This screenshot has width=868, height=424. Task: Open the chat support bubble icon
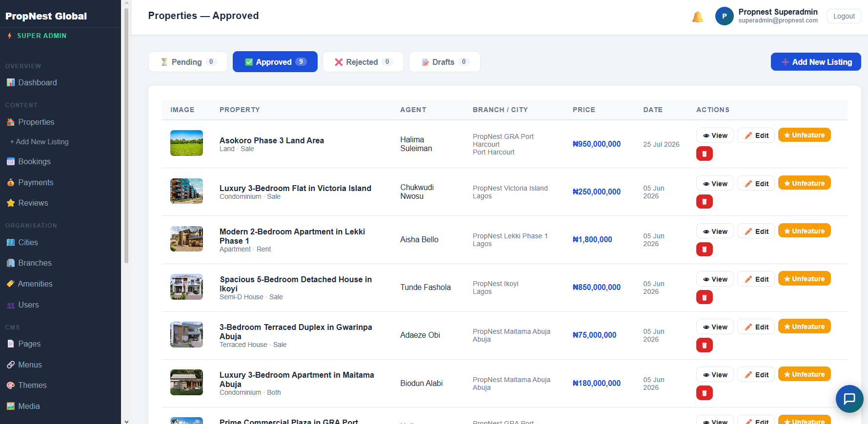[x=849, y=399]
